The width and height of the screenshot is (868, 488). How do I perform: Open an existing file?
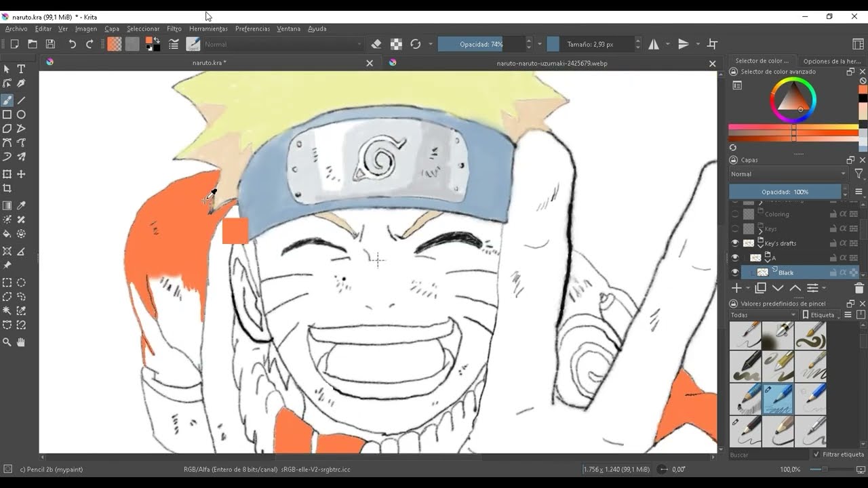pos(32,44)
